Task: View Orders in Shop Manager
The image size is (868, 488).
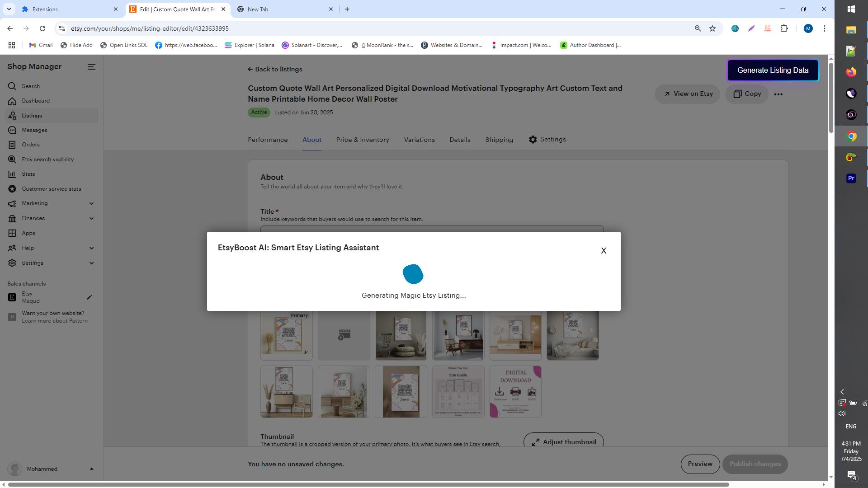Action: click(x=31, y=144)
